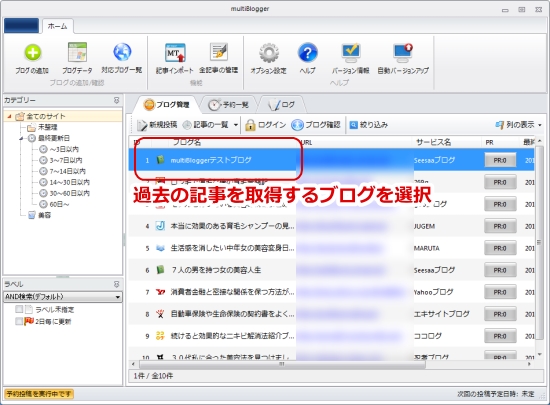
Task: Click the バージョン情報 monitor icon
Action: coord(351,52)
